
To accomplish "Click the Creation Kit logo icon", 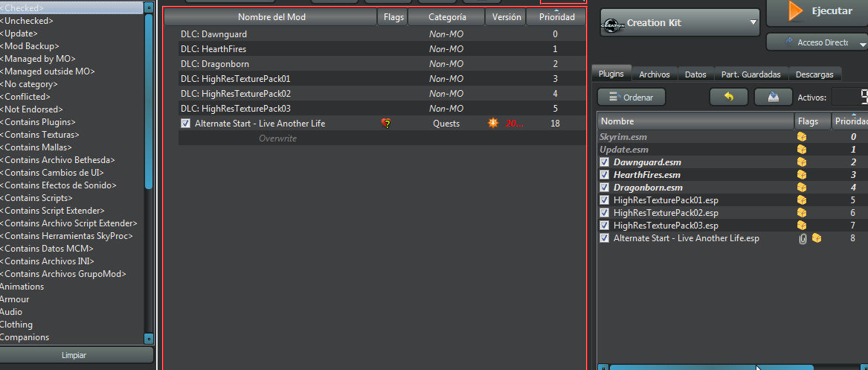I will (x=613, y=24).
